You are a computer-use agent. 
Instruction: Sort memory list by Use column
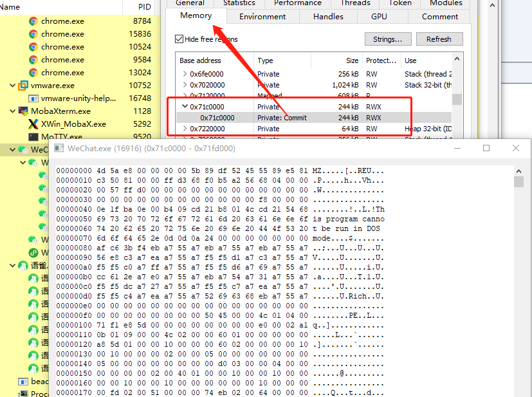(427, 60)
